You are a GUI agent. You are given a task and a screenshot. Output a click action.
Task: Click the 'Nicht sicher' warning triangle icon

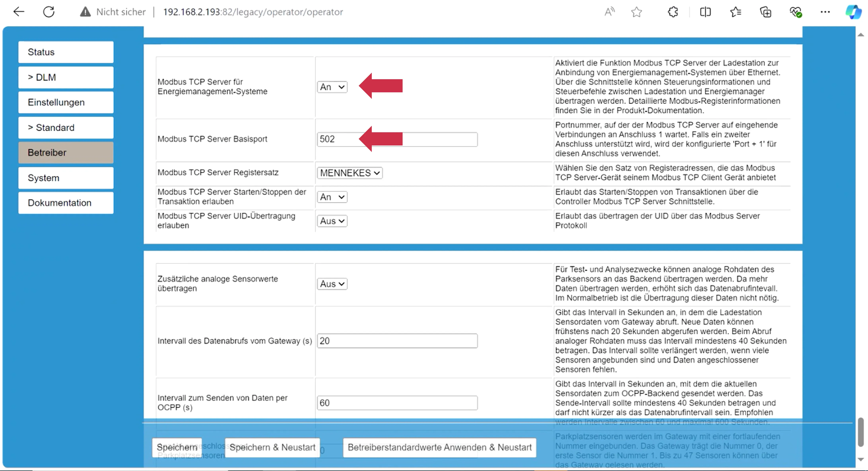click(85, 12)
